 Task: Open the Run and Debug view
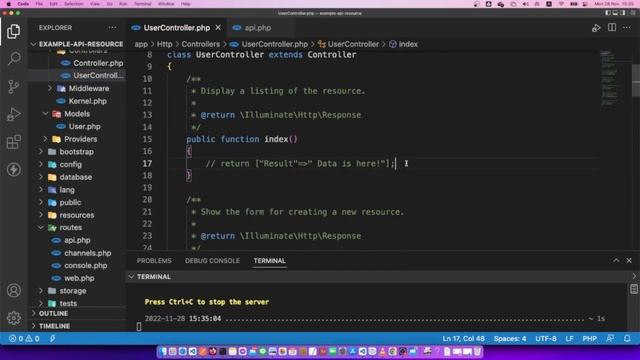pyautogui.click(x=13, y=114)
